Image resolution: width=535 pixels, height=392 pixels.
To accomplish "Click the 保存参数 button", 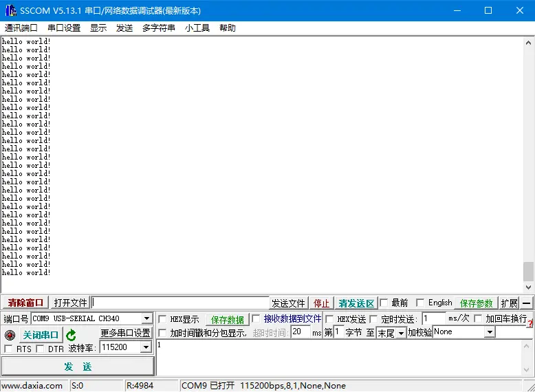I will click(477, 303).
